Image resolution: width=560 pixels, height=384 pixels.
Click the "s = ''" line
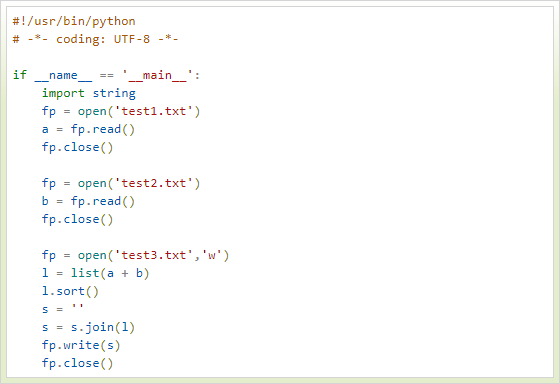(63, 309)
